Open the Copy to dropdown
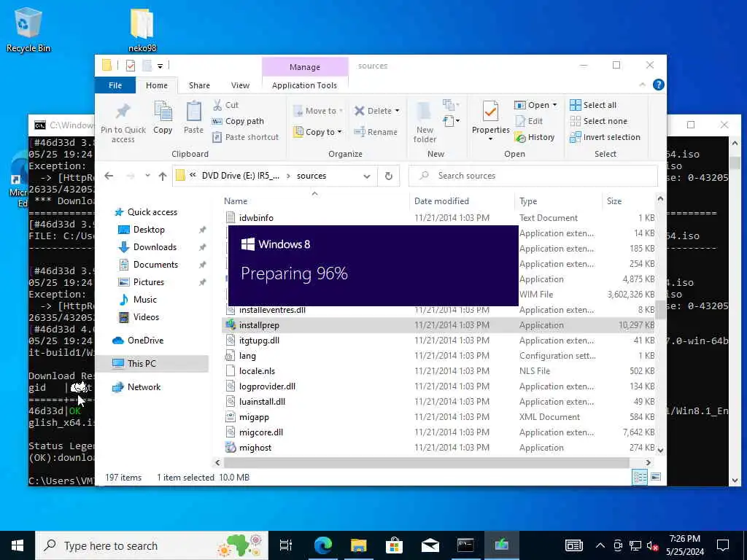Screen dimensions: 747x560 (318, 132)
